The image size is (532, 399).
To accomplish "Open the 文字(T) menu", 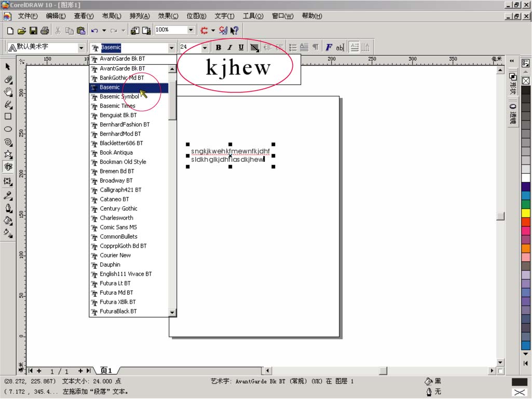I will pos(224,16).
